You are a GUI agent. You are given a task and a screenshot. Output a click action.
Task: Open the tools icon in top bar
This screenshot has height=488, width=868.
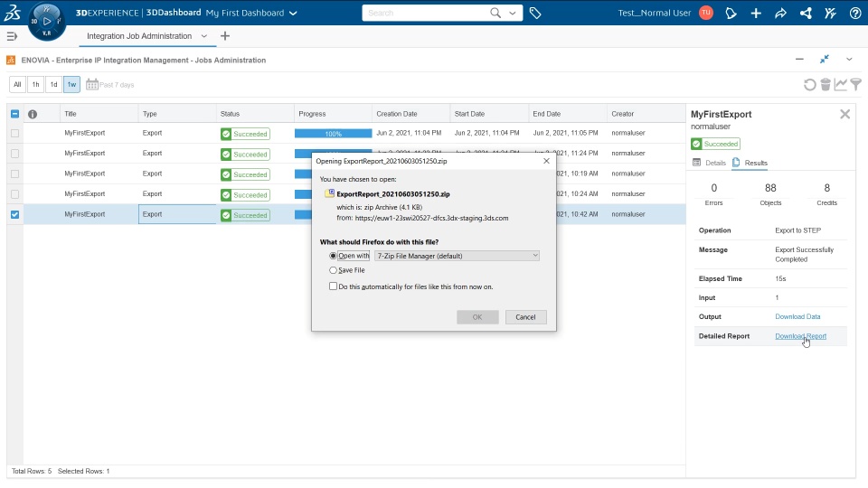(x=830, y=13)
